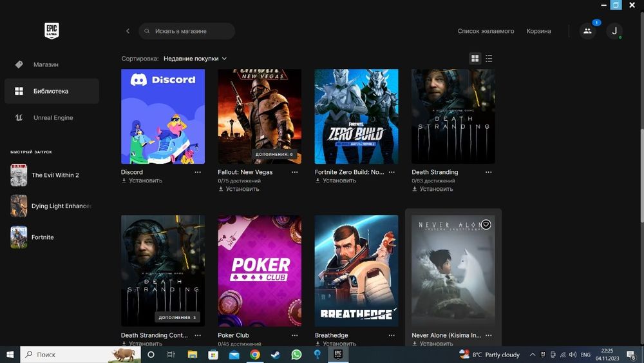Click the Cortana circle icon
This screenshot has height=363, width=644.
point(151,355)
